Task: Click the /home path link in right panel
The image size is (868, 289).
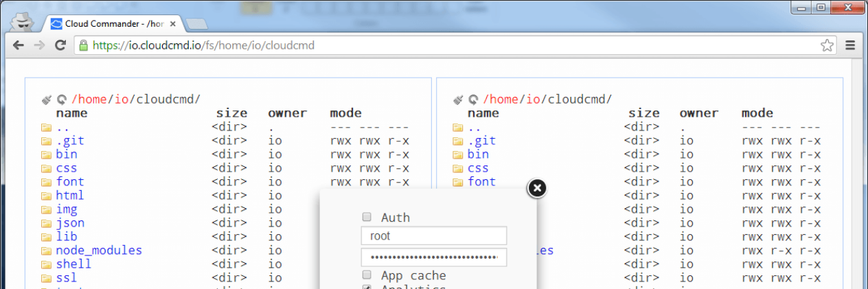Action: click(x=501, y=99)
